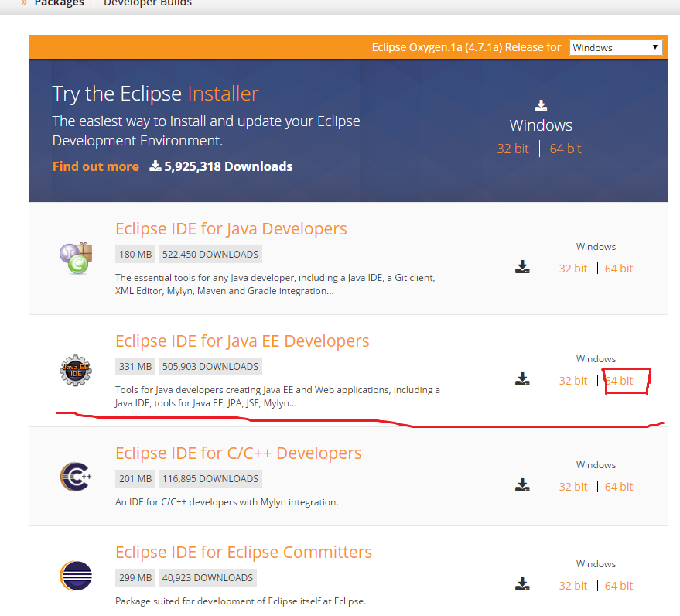Click the Packages tab
This screenshot has height=616, width=680.
coord(59,3)
